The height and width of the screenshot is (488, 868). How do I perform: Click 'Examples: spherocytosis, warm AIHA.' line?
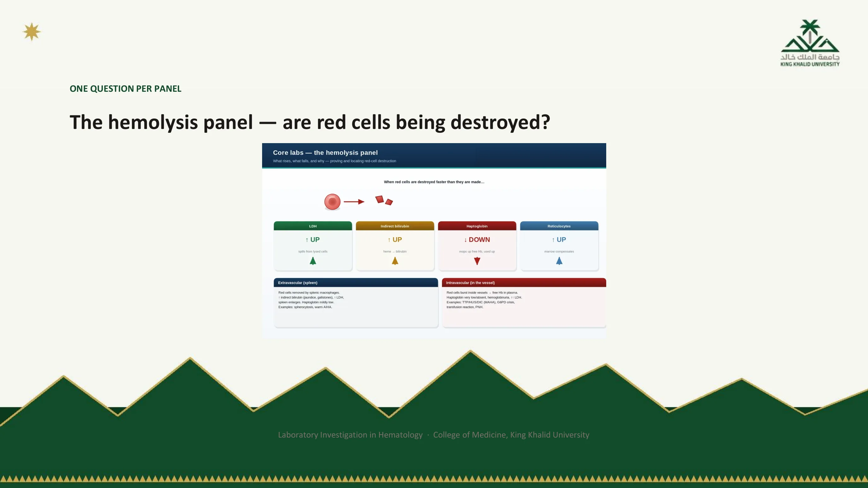(305, 307)
